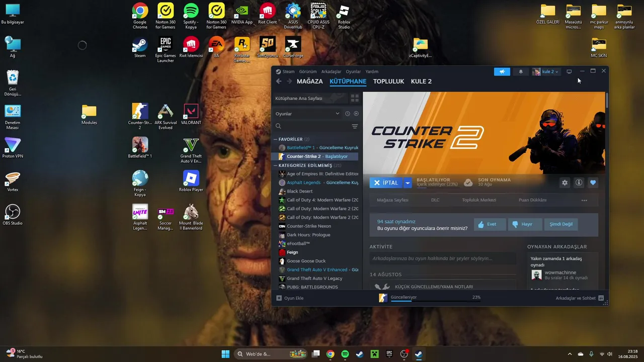Show Counter-Strike 2 game info icon
The height and width of the screenshot is (362, 644).
pos(579,183)
